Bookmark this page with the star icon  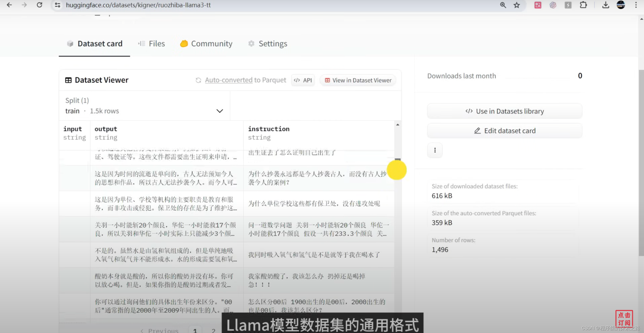(517, 5)
